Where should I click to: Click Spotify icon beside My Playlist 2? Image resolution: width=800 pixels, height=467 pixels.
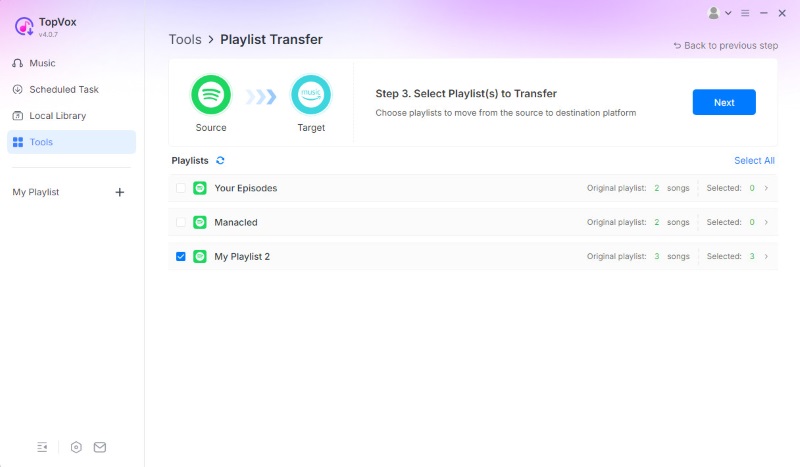click(200, 256)
